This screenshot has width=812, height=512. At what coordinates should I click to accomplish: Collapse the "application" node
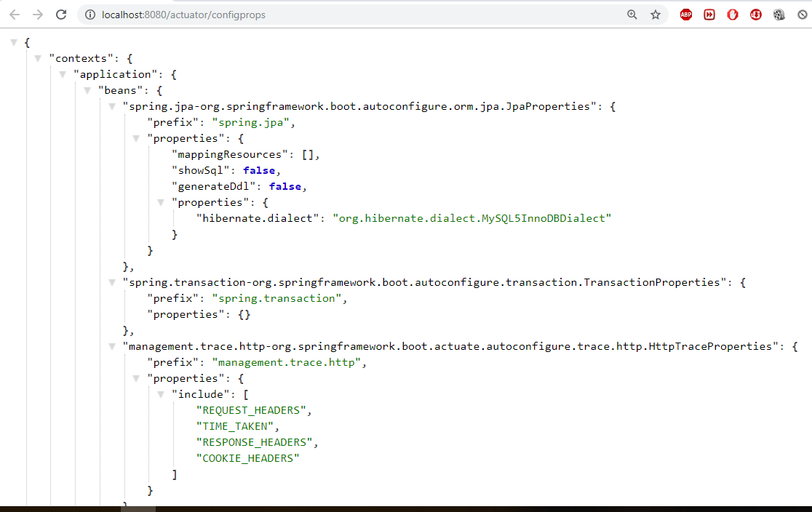(x=63, y=74)
